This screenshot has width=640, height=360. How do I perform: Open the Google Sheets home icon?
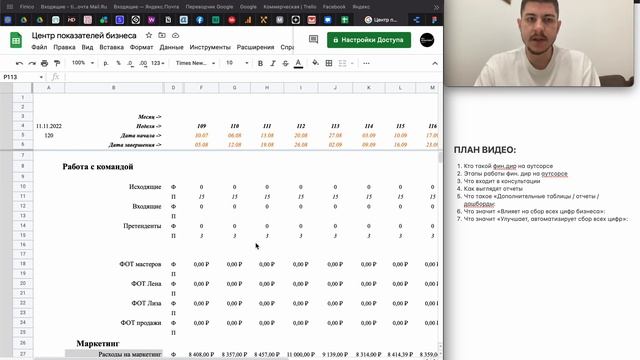pyautogui.click(x=16, y=40)
